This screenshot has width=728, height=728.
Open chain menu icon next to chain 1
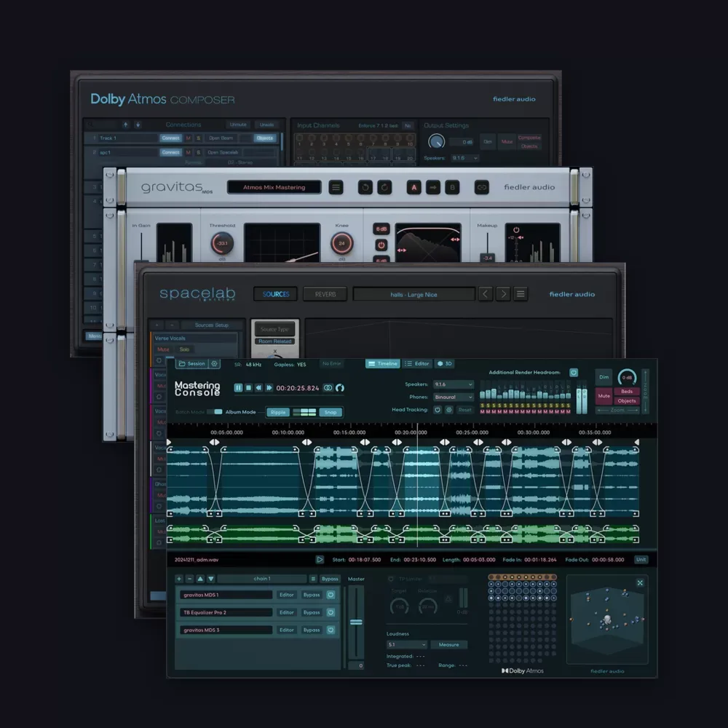click(313, 579)
